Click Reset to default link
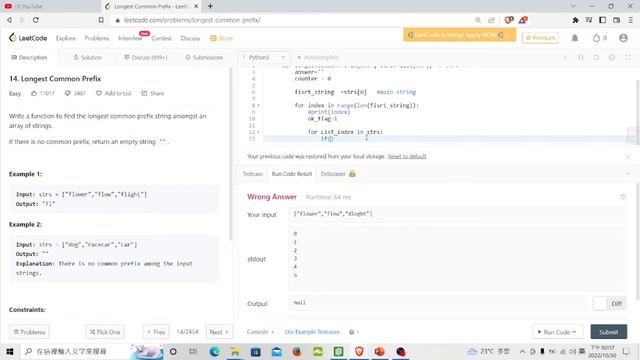Viewport: 640px width, 360px height. [407, 156]
